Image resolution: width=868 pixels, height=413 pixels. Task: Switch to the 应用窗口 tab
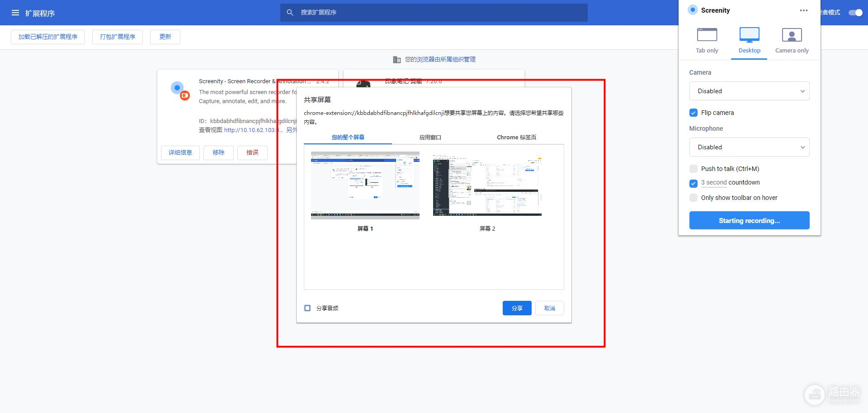click(x=430, y=138)
